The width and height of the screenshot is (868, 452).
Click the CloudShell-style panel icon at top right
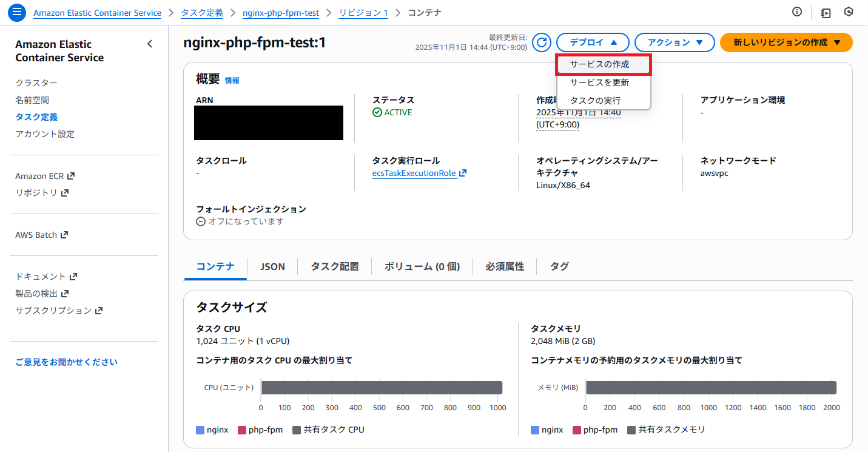pyautogui.click(x=826, y=13)
